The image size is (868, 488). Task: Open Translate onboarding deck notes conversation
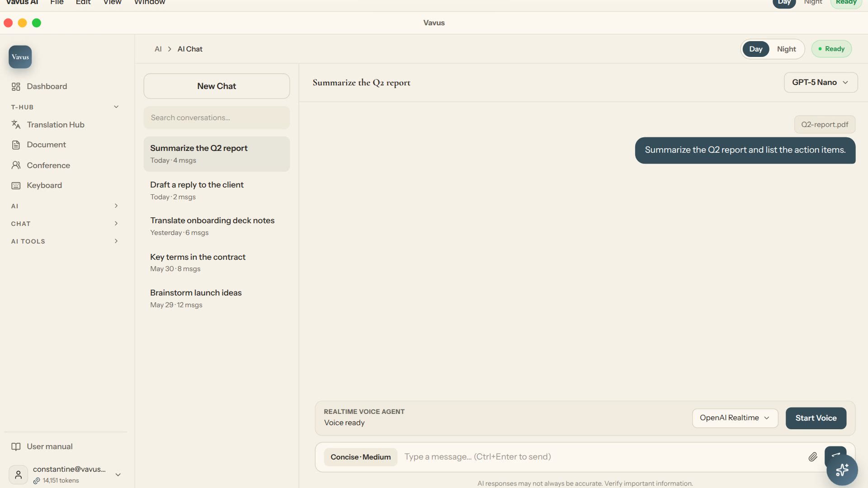click(x=217, y=226)
